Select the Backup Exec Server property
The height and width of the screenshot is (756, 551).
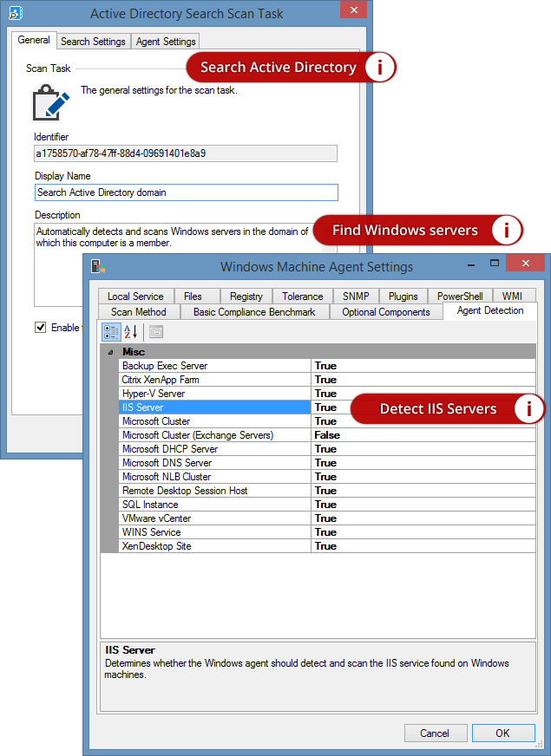click(x=214, y=366)
